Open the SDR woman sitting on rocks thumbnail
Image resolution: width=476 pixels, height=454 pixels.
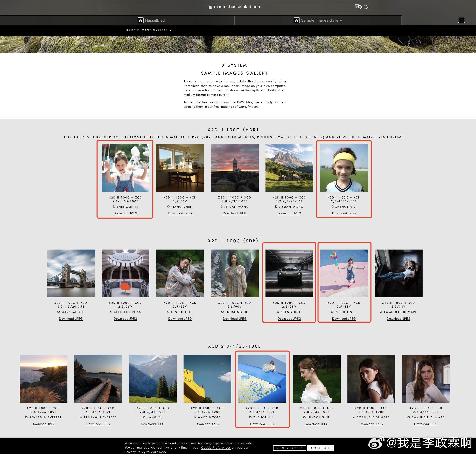180,273
